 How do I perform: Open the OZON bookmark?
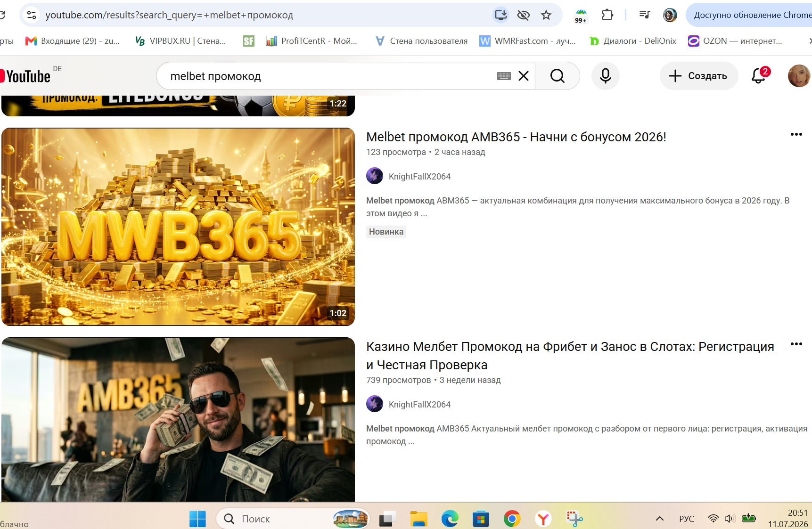coord(735,41)
